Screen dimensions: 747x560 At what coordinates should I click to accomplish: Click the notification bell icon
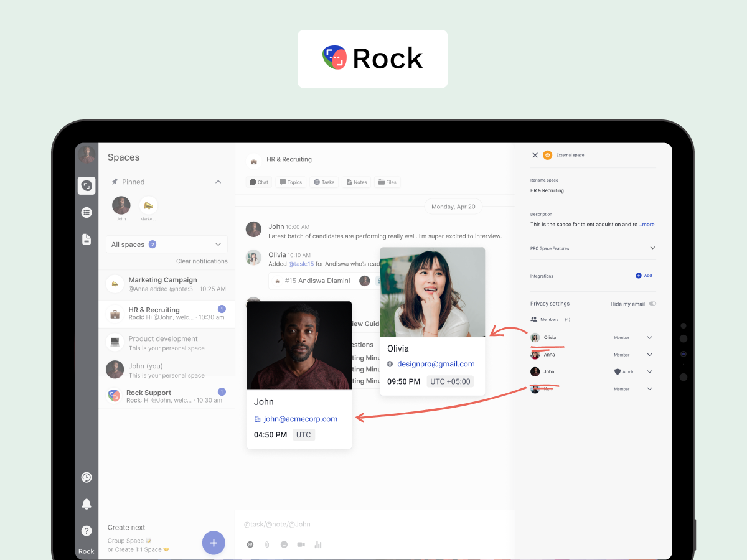coord(87,504)
